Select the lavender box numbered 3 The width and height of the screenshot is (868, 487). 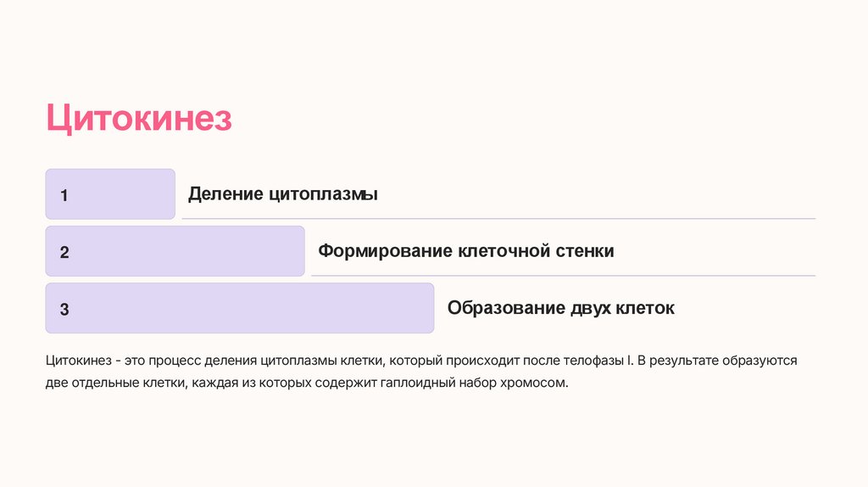[x=239, y=308]
